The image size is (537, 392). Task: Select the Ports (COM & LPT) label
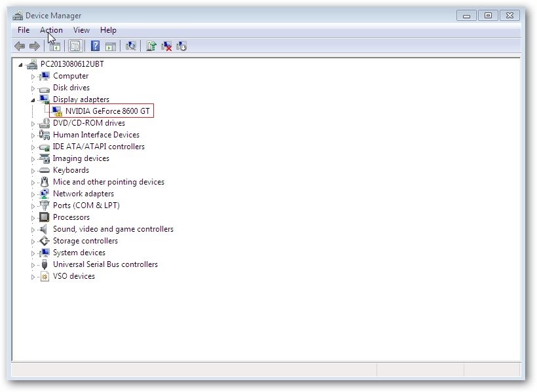(x=86, y=205)
